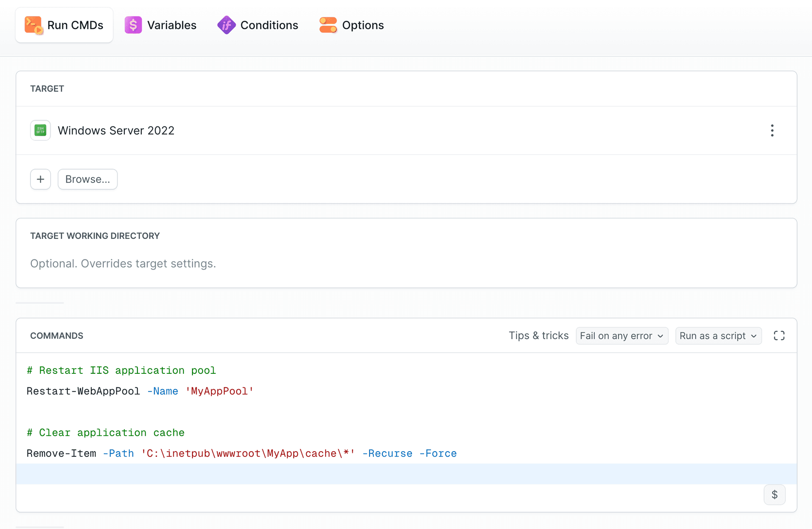Open the three-dot menu for Windows Server 2022
This screenshot has height=529, width=812.
pos(772,130)
